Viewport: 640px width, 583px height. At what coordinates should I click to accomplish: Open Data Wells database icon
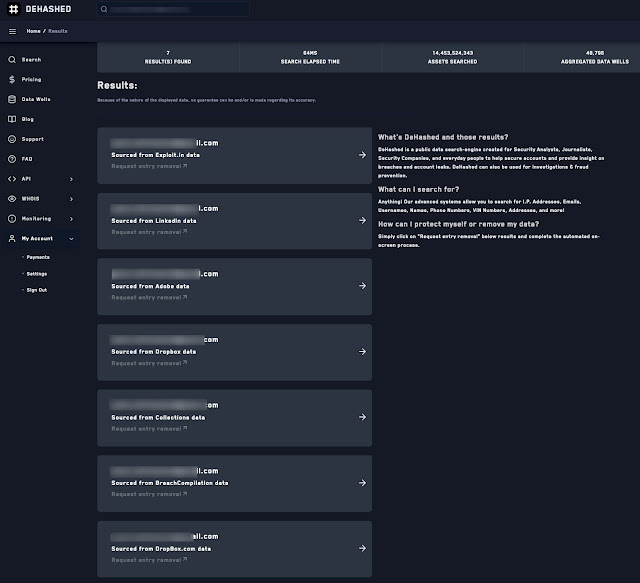(12, 99)
